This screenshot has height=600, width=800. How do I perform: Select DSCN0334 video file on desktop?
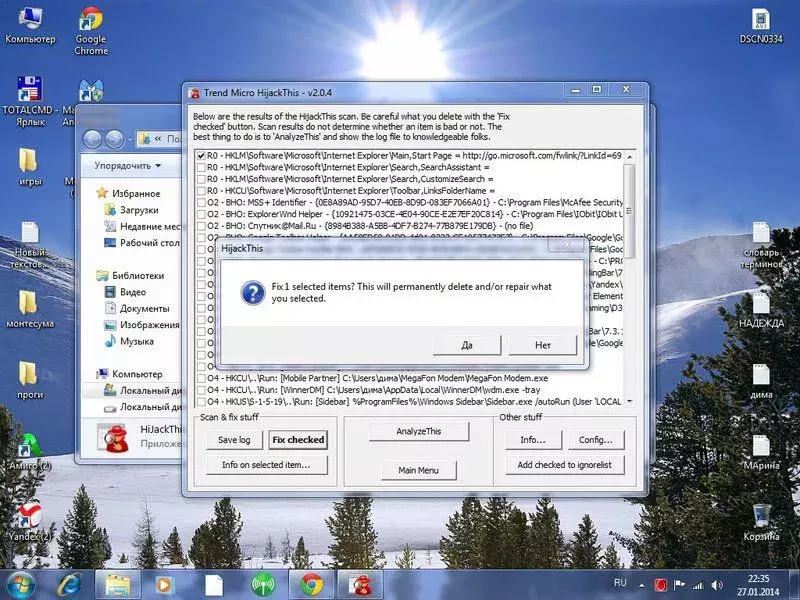click(761, 26)
